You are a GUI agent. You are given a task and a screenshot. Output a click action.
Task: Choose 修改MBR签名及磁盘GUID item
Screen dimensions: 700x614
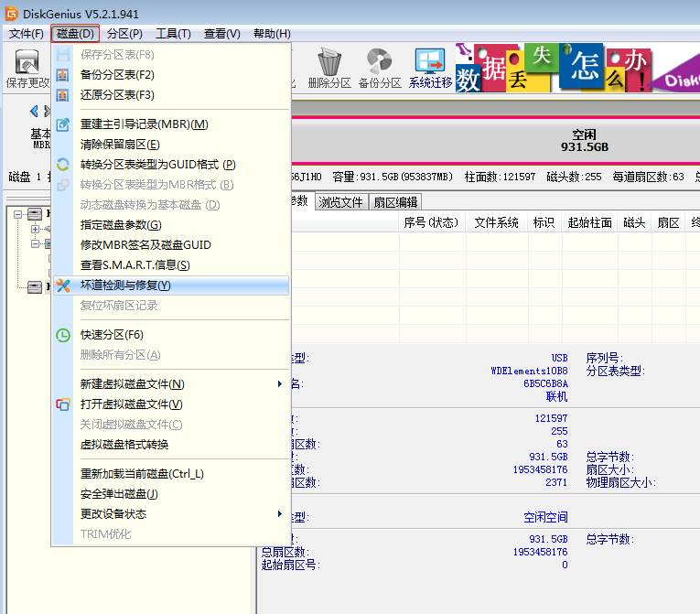click(171, 245)
